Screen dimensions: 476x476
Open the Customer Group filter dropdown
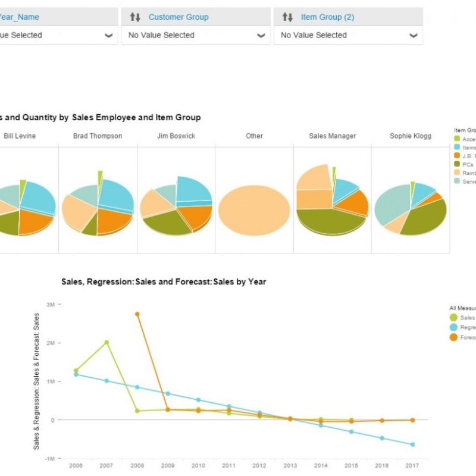(196, 35)
